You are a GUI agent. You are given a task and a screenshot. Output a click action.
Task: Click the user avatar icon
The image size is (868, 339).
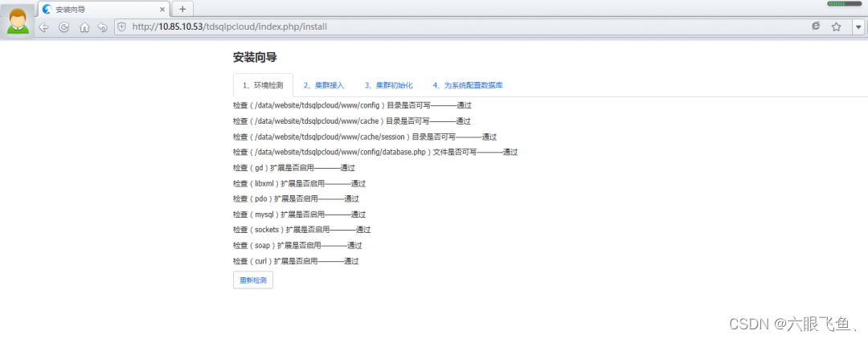tap(17, 20)
